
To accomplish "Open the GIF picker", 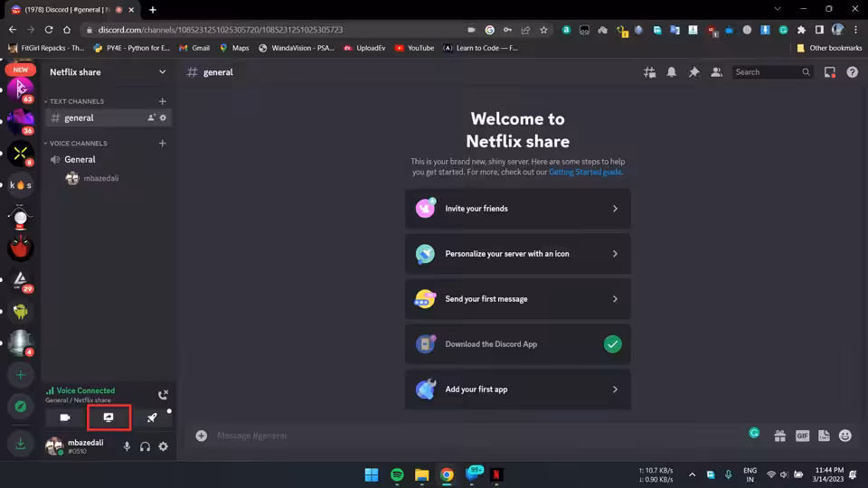I will pyautogui.click(x=802, y=436).
